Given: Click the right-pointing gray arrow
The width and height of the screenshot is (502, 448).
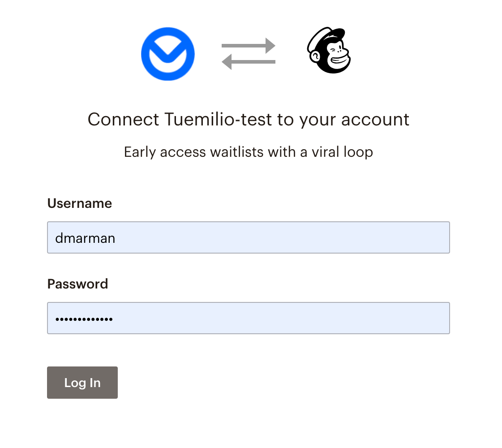Looking at the screenshot, I should [249, 46].
